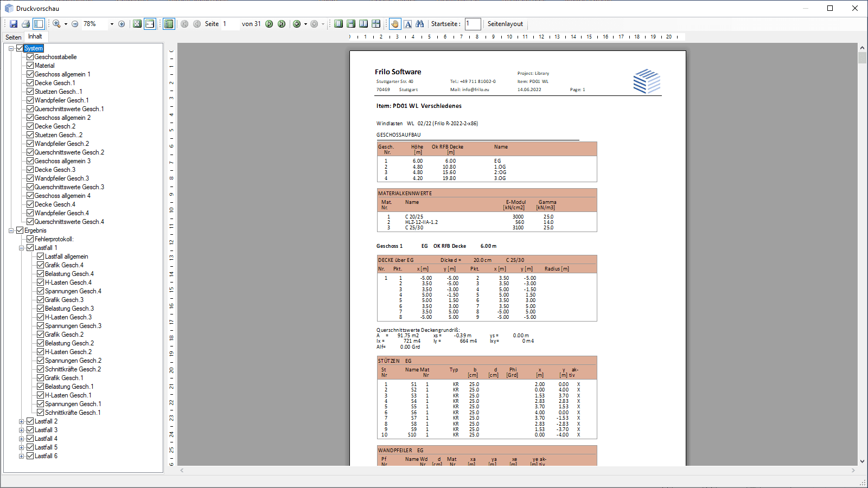Select the Grafik Gesch.4 entry
The height and width of the screenshot is (488, 868).
(x=64, y=265)
